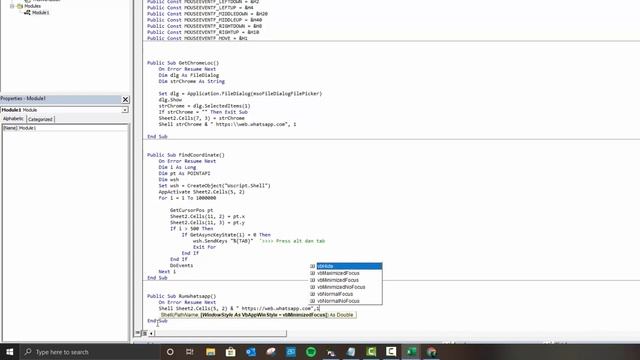
Task: Open Microsoft Store from the taskbar
Action: pyautogui.click(x=231, y=352)
